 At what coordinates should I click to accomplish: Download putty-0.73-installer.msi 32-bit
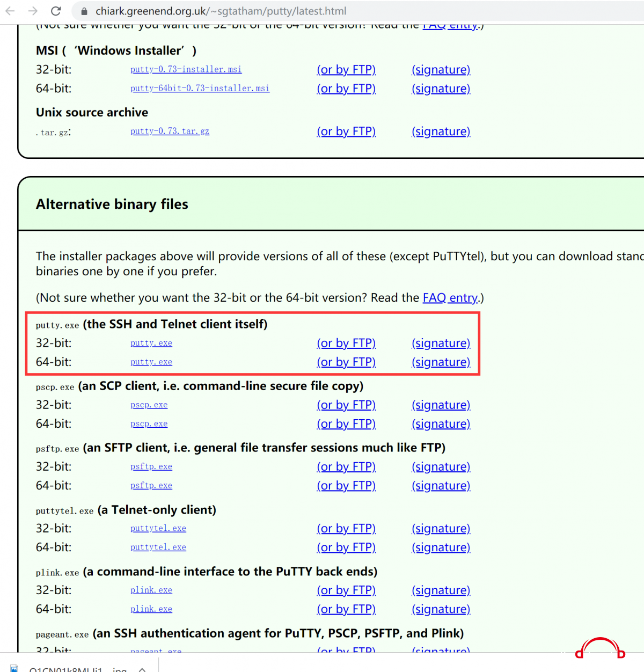186,69
